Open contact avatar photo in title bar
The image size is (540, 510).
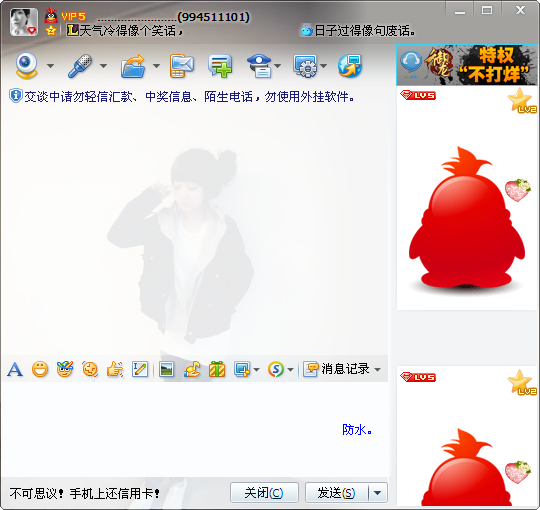[24, 22]
